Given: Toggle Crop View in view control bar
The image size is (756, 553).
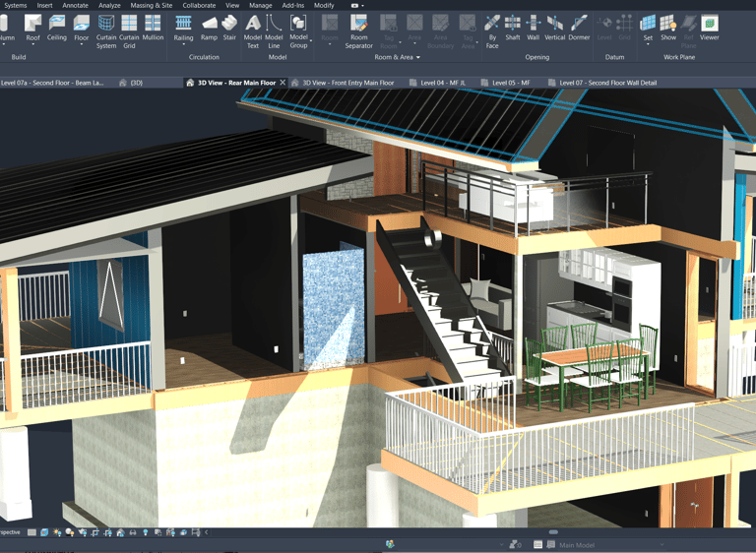Looking at the screenshot, I should (x=94, y=532).
